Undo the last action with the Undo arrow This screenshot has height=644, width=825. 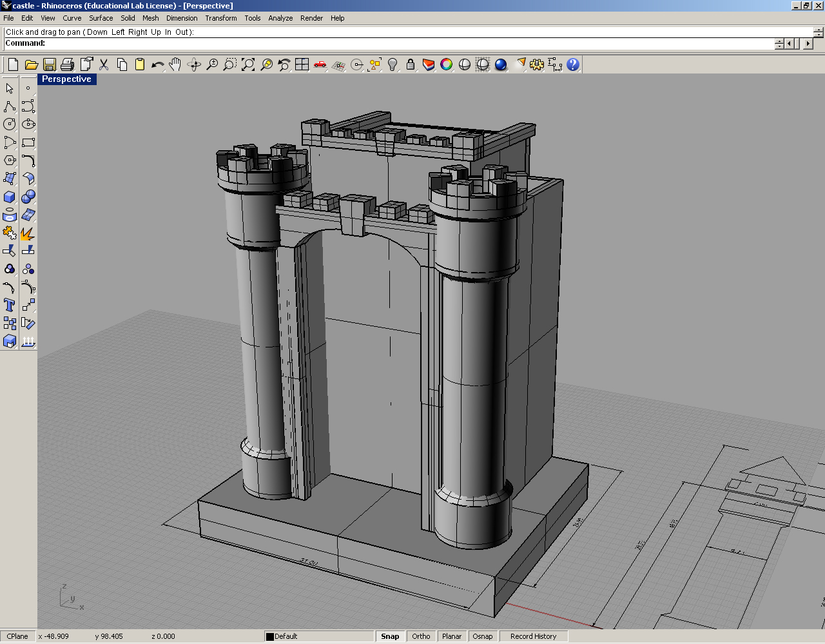click(x=157, y=64)
